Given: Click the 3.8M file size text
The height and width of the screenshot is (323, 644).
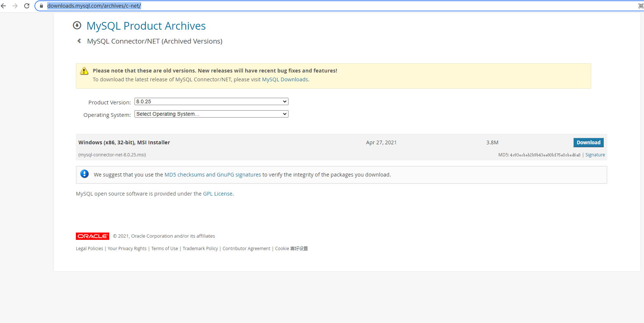Looking at the screenshot, I should pyautogui.click(x=492, y=142).
